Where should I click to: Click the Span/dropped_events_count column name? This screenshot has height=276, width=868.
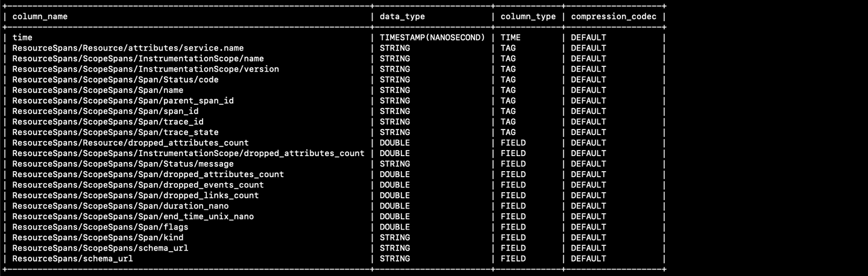coord(138,185)
